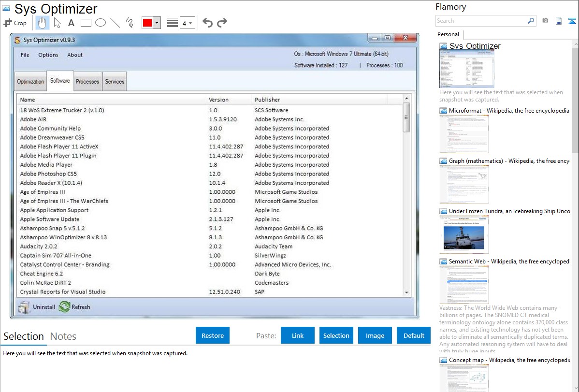Undo the last annotation
Screen dimensions: 579x392
(207, 23)
